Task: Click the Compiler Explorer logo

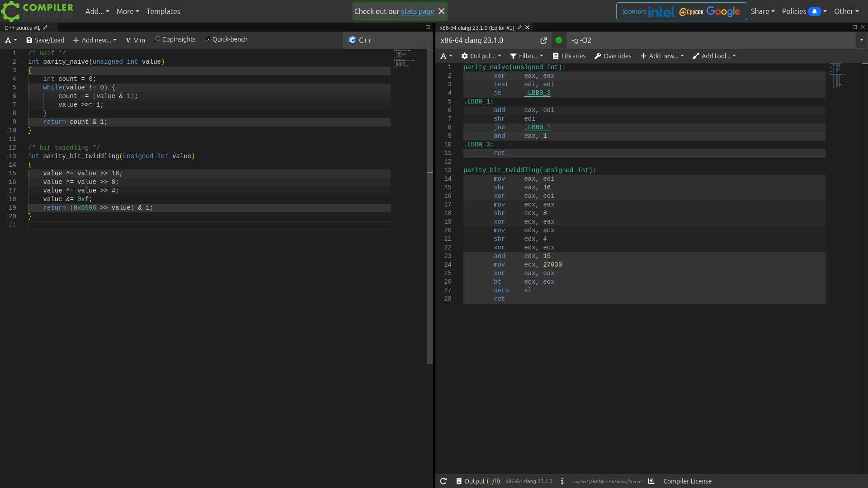Action: tap(37, 11)
